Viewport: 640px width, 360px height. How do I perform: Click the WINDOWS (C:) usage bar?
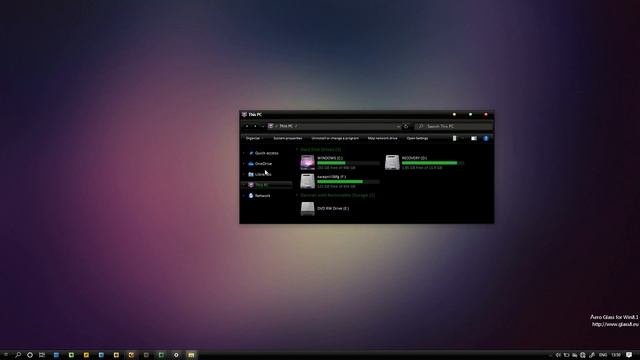348,163
